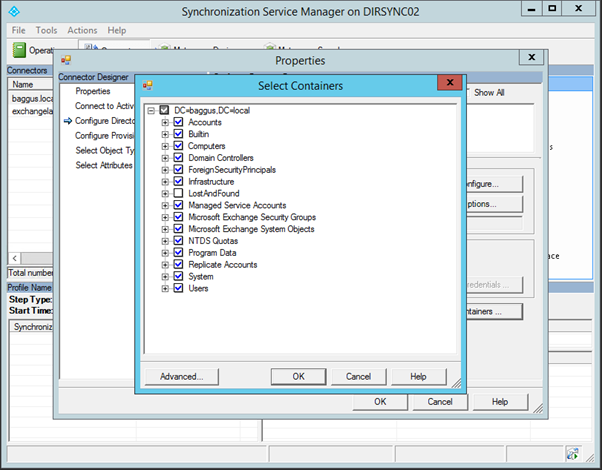The height and width of the screenshot is (470, 602).
Task: Click Help in Select Containers dialog
Action: (419, 377)
